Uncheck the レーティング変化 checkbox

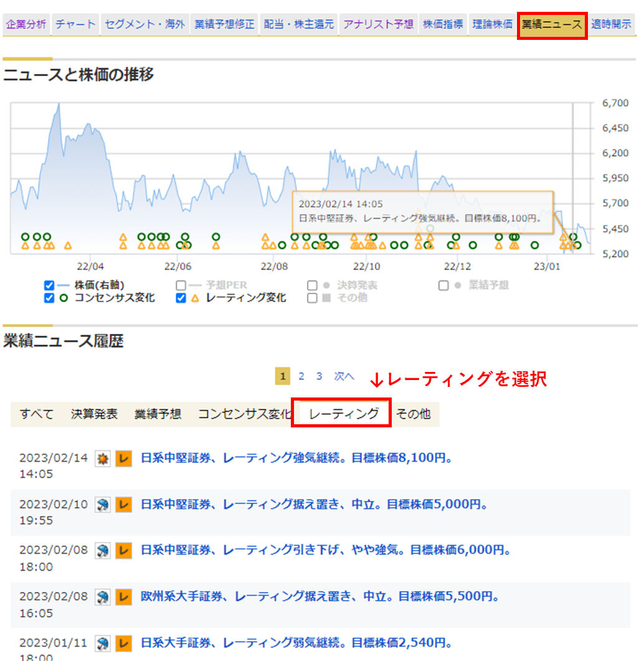pyautogui.click(x=181, y=298)
